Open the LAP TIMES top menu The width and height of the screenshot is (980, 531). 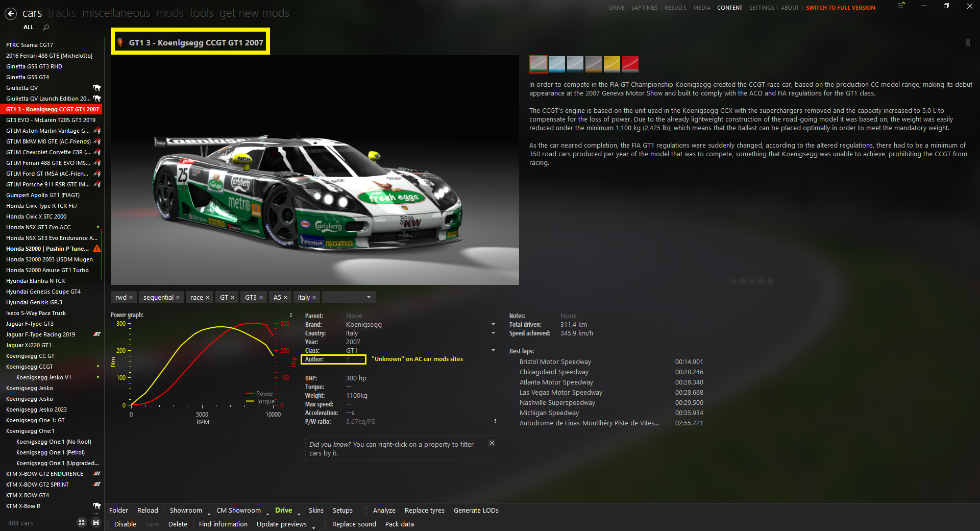645,8
